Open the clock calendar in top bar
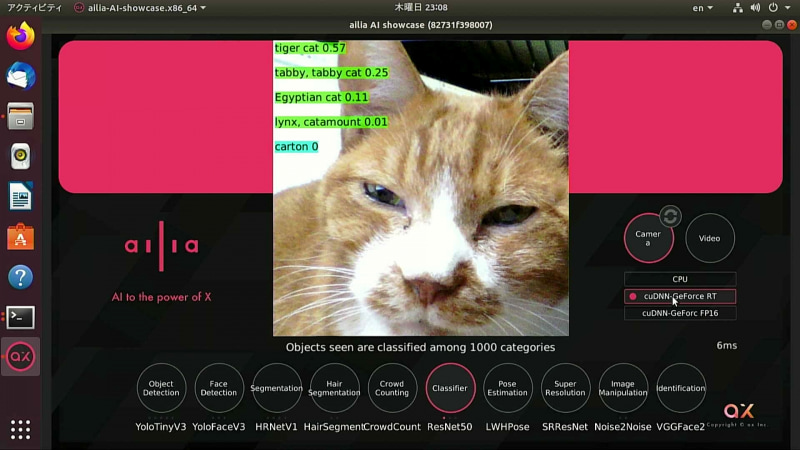The width and height of the screenshot is (800, 450). click(x=421, y=8)
